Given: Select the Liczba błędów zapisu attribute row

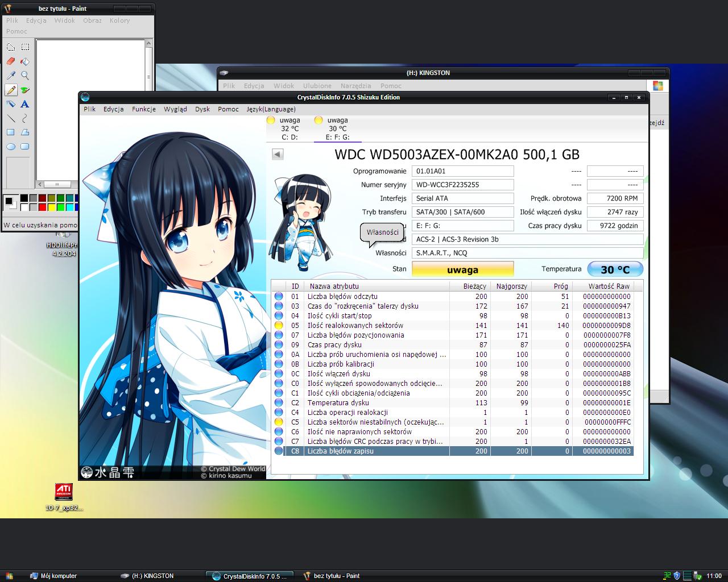Looking at the screenshot, I should 452,451.
